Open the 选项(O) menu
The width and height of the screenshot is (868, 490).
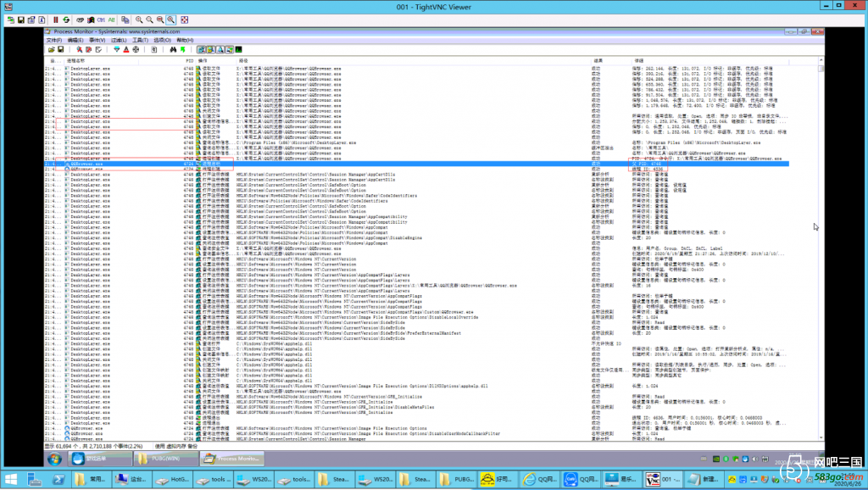tap(162, 41)
